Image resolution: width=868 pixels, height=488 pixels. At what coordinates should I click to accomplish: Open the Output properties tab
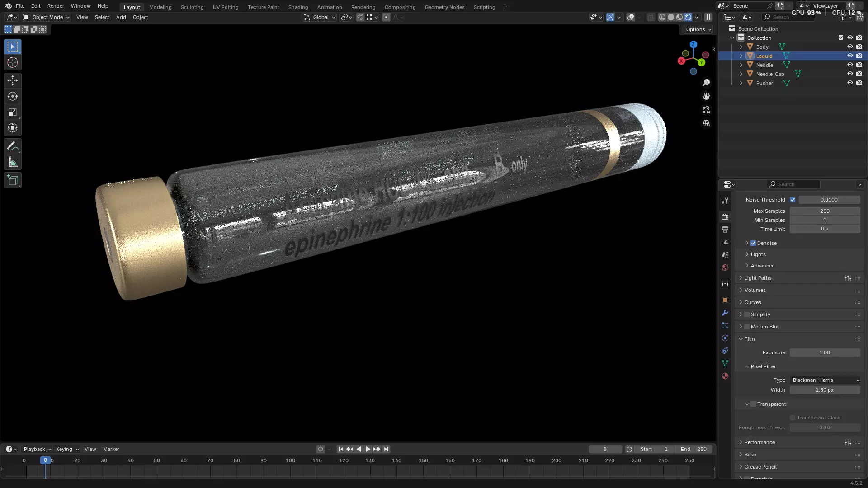click(x=725, y=230)
